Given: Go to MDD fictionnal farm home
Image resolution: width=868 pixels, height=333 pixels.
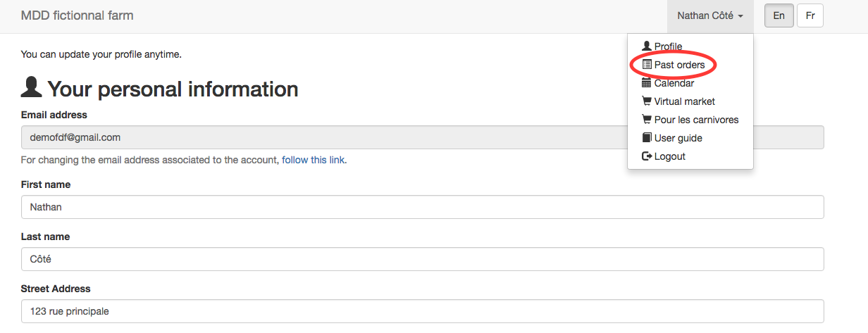Looking at the screenshot, I should [x=77, y=15].
